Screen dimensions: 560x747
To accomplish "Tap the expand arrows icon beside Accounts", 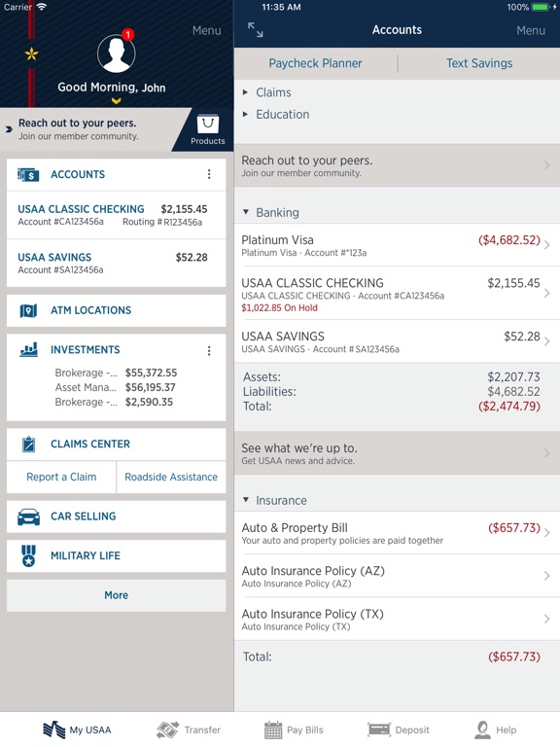I will point(256,30).
